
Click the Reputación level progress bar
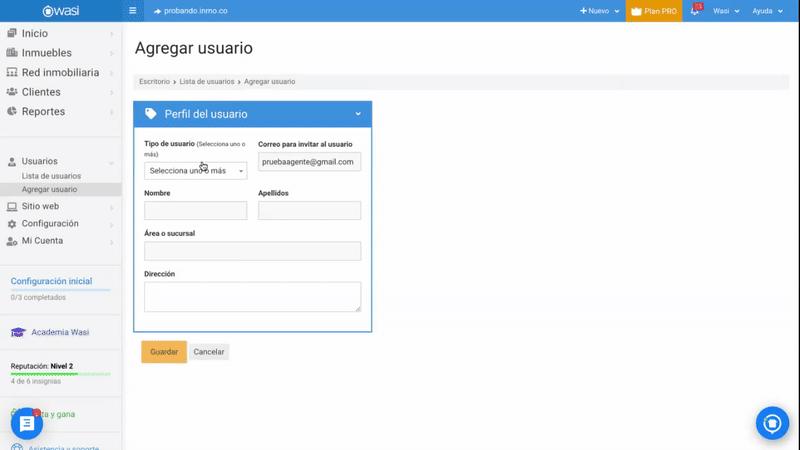coord(60,374)
